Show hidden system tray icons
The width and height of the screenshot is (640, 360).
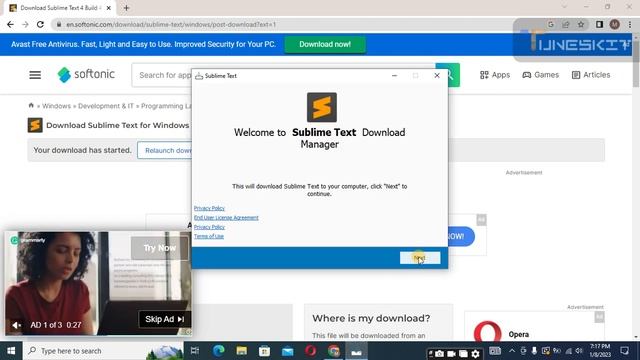click(x=512, y=351)
